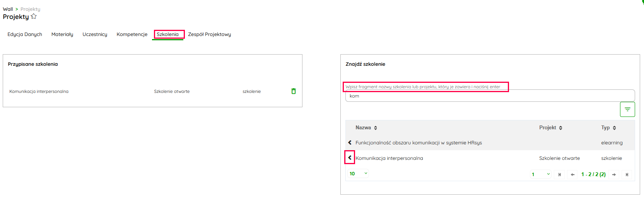Screen dimensions: 644x204
Task: Assign Funkcjonalność obszaru komunikacji training using arrow
Action: tap(350, 143)
